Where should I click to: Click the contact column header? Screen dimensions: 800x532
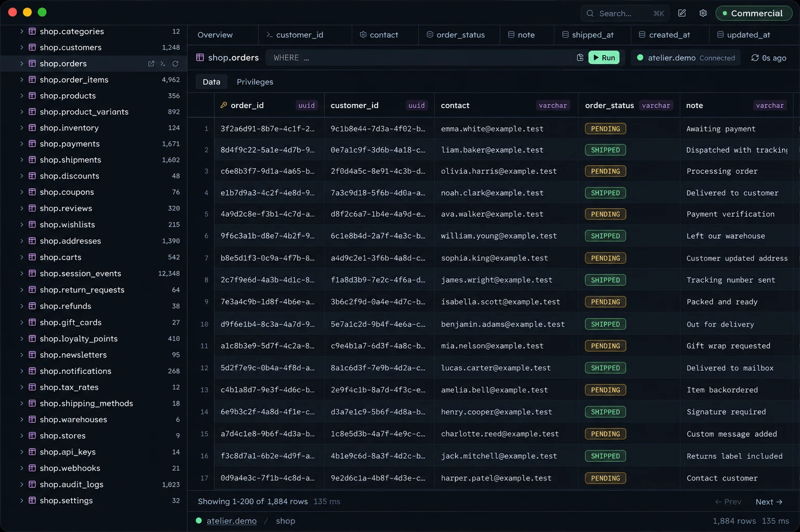click(506, 105)
